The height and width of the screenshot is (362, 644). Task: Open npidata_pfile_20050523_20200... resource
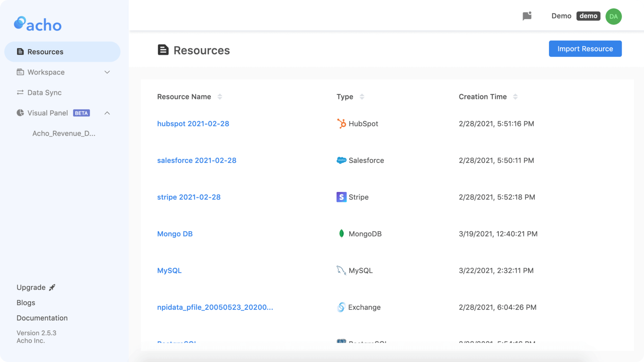click(215, 307)
